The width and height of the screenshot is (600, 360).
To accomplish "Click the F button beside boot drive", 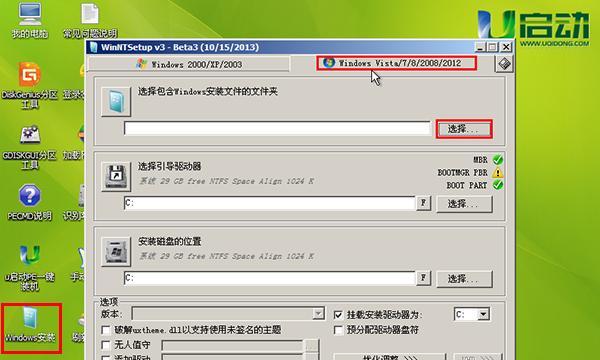I will point(423,203).
